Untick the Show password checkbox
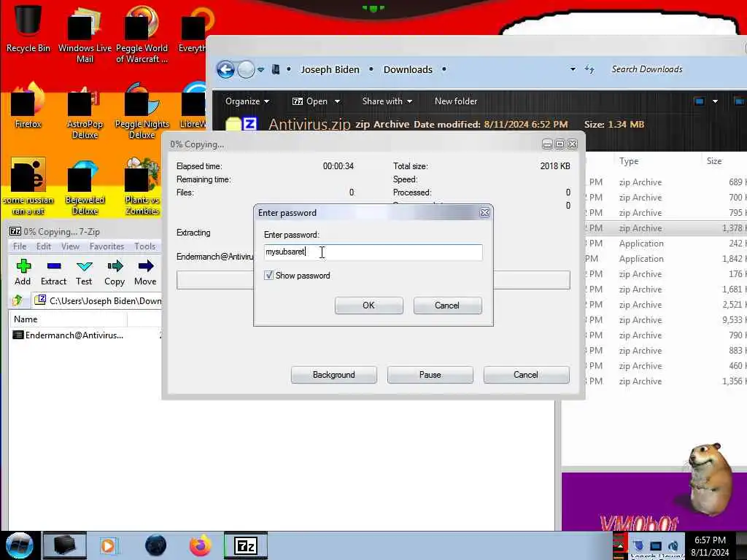The width and height of the screenshot is (747, 560). pyautogui.click(x=268, y=275)
